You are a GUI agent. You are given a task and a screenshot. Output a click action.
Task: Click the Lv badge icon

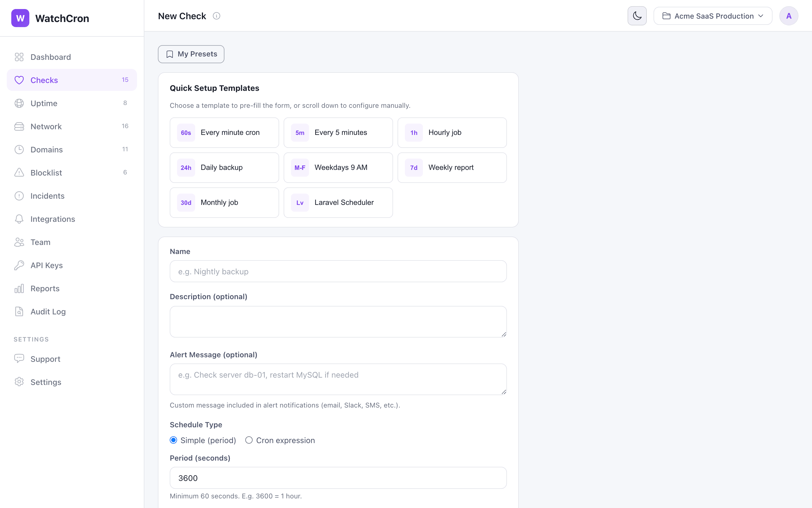[x=300, y=203]
